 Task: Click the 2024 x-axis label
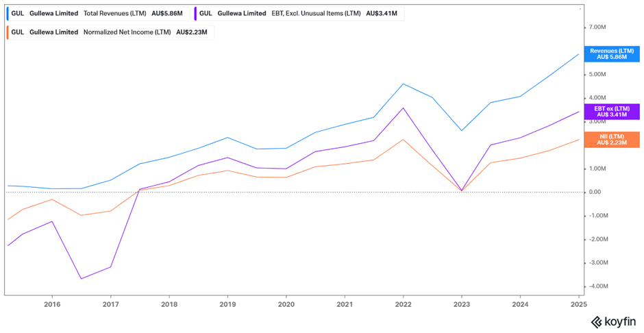(x=520, y=305)
